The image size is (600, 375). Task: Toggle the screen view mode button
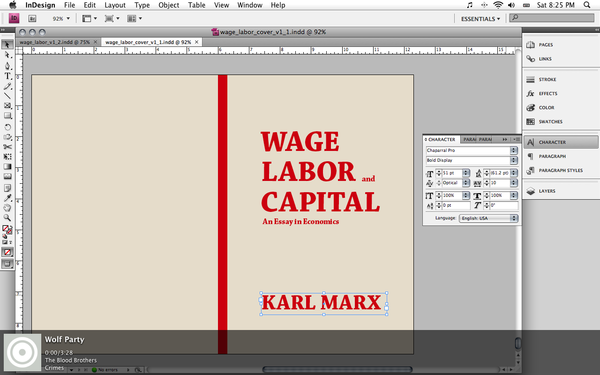click(7, 264)
